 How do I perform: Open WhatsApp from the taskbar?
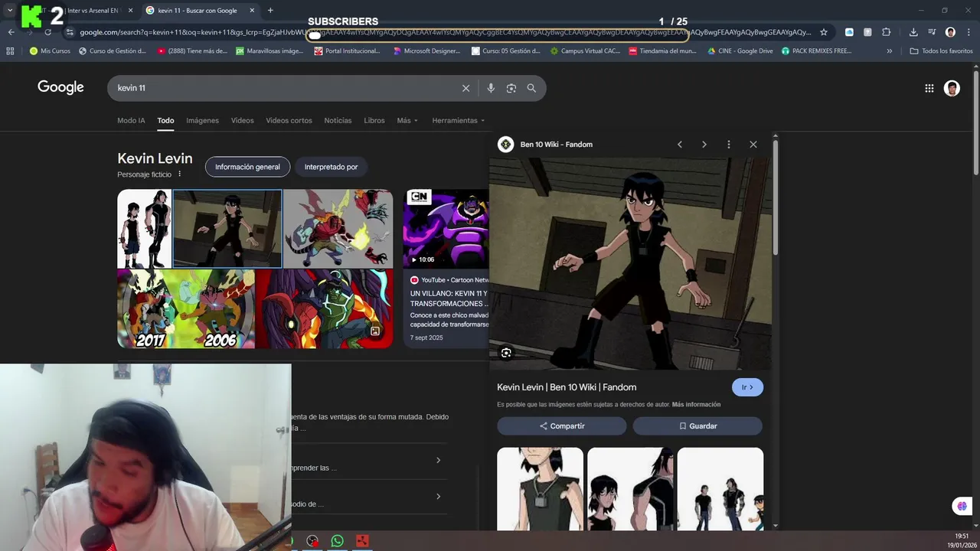tap(338, 541)
